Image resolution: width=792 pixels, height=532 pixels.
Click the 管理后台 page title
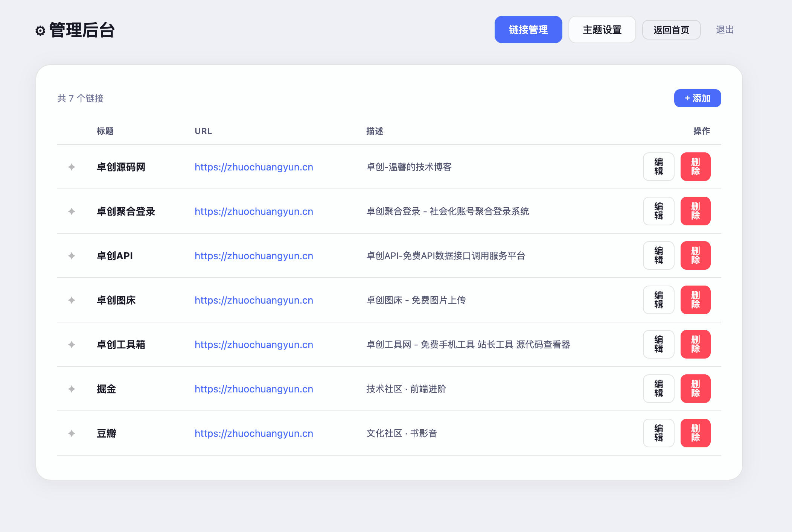[82, 30]
